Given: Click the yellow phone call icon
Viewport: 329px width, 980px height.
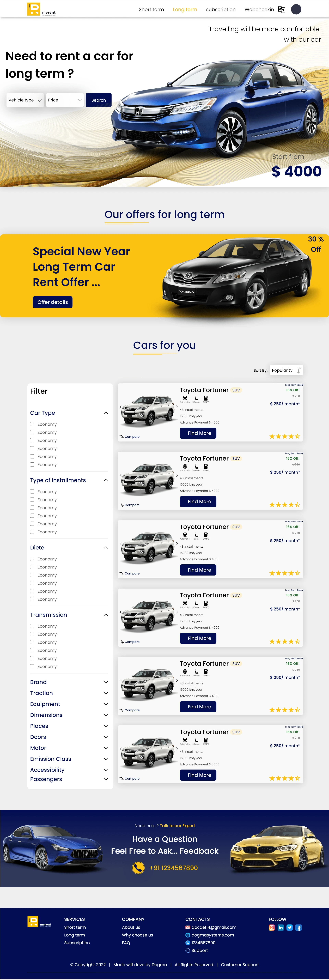Looking at the screenshot, I should (x=138, y=868).
